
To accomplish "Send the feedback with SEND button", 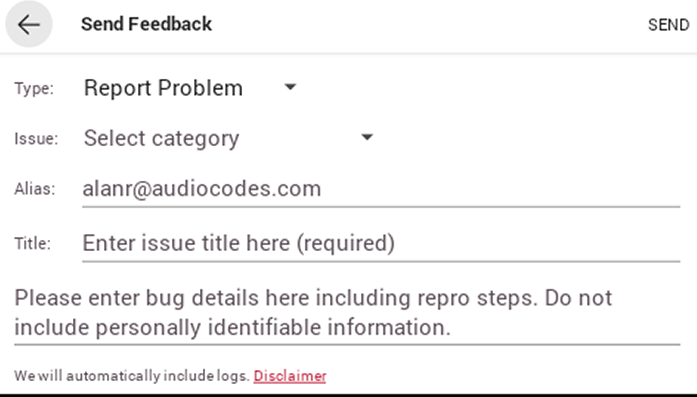I will pyautogui.click(x=668, y=25).
